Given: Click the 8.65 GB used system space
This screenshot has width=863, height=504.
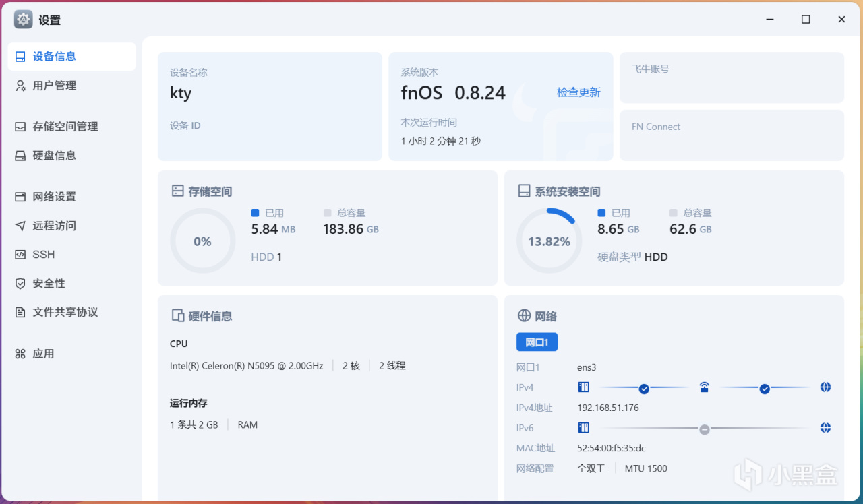Looking at the screenshot, I should pos(618,229).
